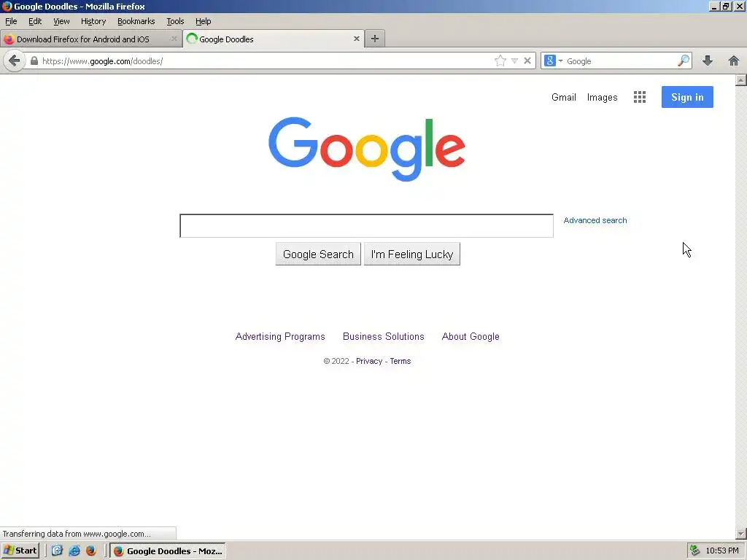Click the URL address bar text
Viewport: 747px width, 560px height.
[x=102, y=61]
